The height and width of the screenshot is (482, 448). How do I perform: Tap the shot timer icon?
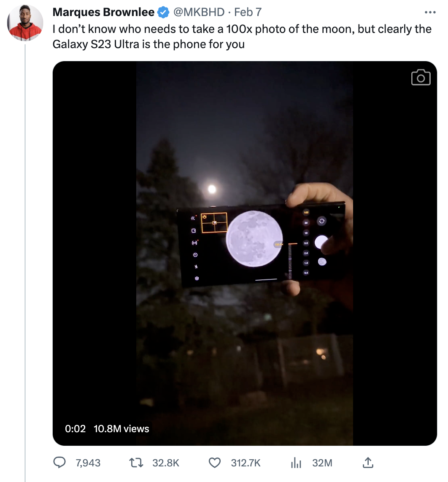(195, 255)
